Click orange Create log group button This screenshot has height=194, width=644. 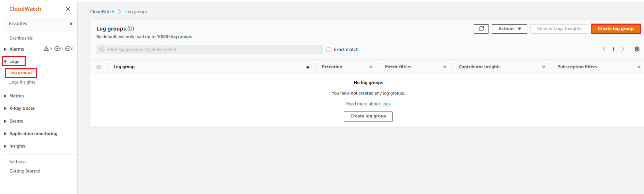click(616, 29)
